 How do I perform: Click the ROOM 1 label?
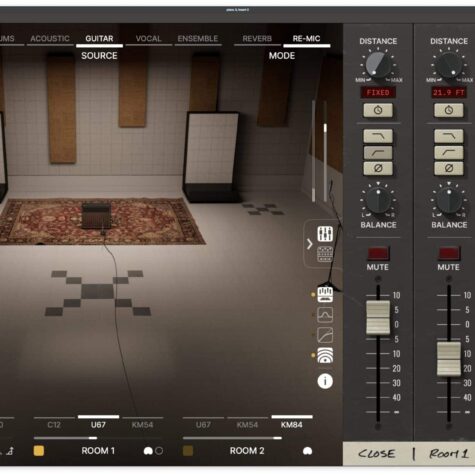coord(98,451)
